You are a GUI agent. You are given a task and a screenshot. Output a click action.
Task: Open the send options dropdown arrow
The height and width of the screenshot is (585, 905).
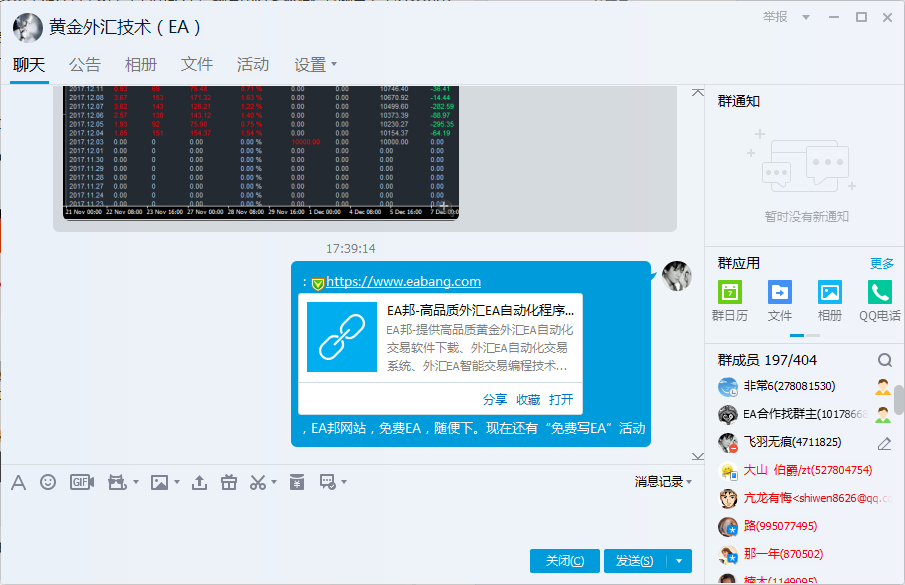[x=679, y=561]
